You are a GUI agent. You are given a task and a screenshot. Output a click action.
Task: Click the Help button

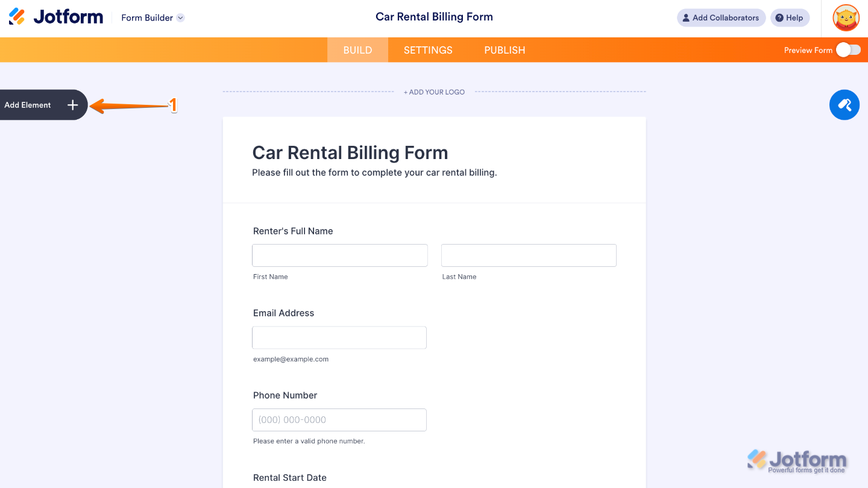(790, 17)
